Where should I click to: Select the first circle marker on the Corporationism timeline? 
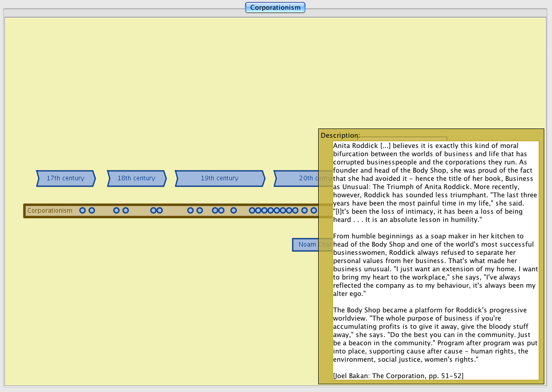pos(82,211)
